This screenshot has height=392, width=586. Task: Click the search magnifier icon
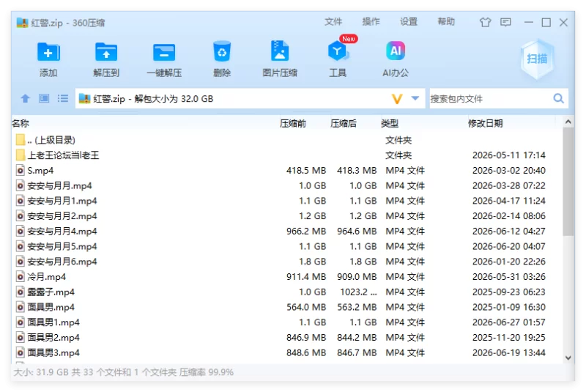tap(558, 99)
